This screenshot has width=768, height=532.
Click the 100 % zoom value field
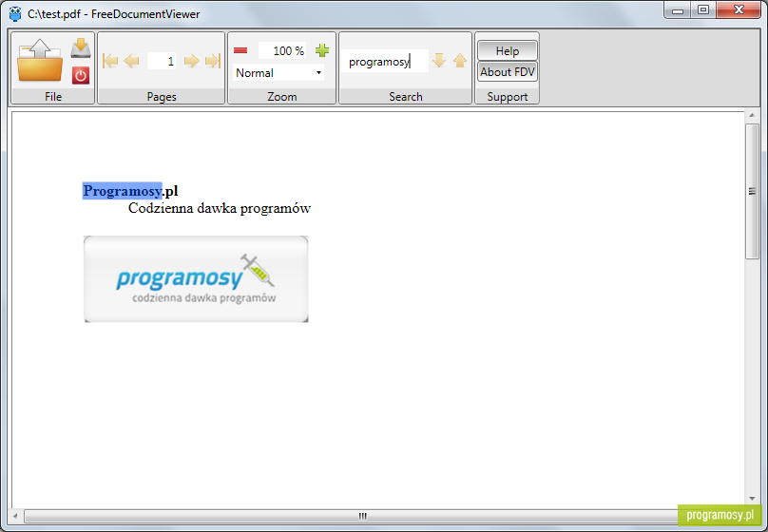(282, 50)
